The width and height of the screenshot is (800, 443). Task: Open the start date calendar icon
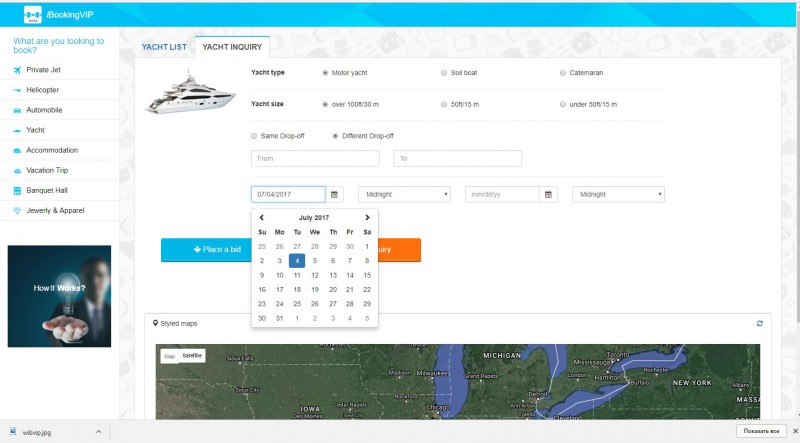tap(334, 194)
